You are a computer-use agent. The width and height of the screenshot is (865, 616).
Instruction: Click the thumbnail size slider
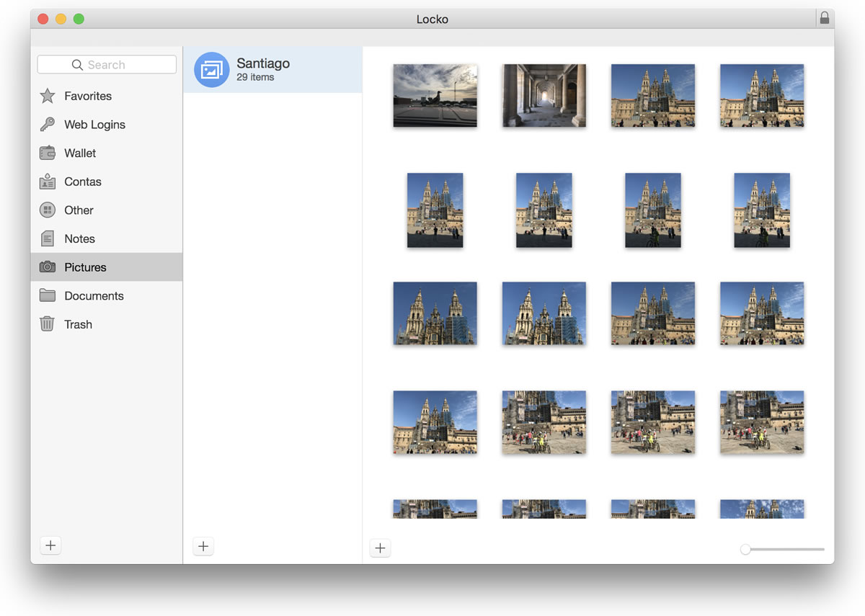[746, 550]
